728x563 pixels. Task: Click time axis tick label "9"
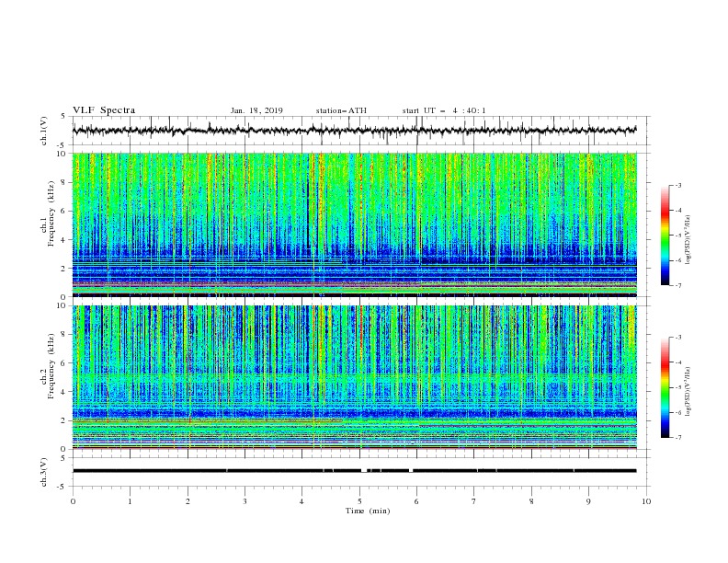pos(588,501)
